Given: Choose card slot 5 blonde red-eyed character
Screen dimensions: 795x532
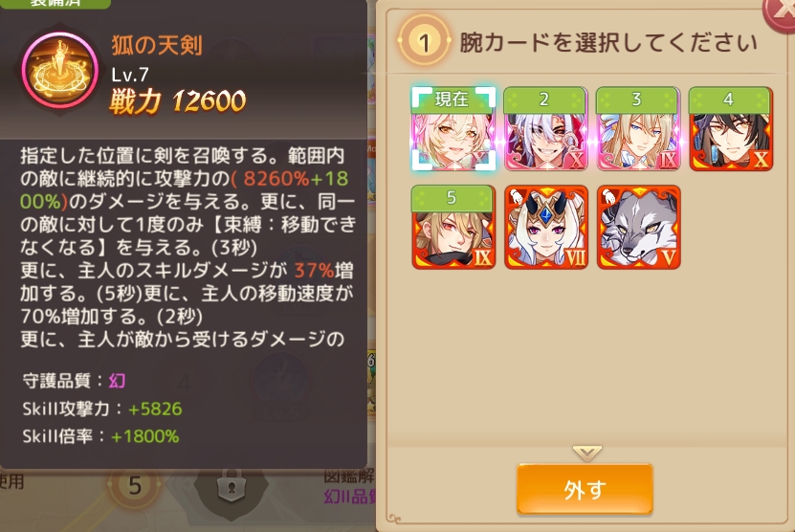Looking at the screenshot, I should 453,227.
